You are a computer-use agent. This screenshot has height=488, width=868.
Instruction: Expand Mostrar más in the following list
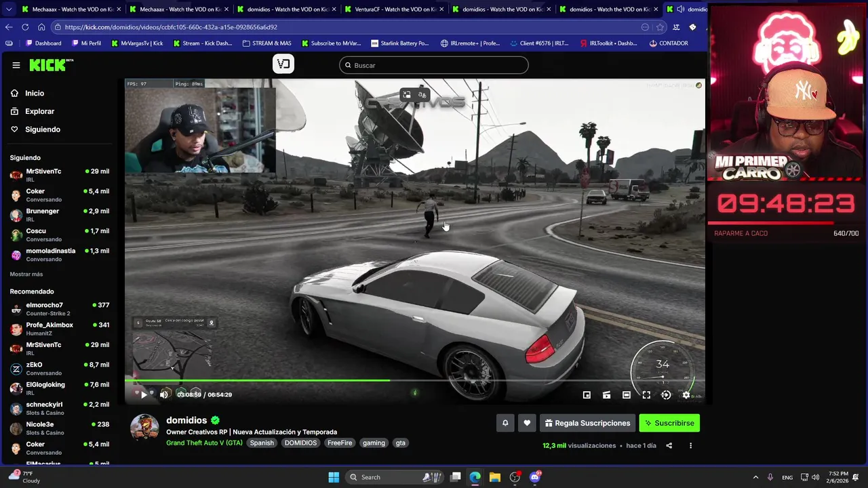(26, 274)
